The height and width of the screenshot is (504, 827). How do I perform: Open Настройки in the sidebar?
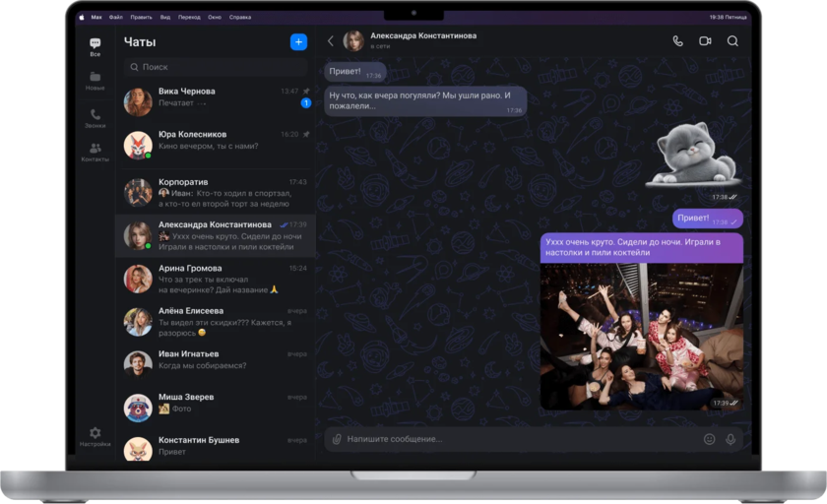(95, 436)
